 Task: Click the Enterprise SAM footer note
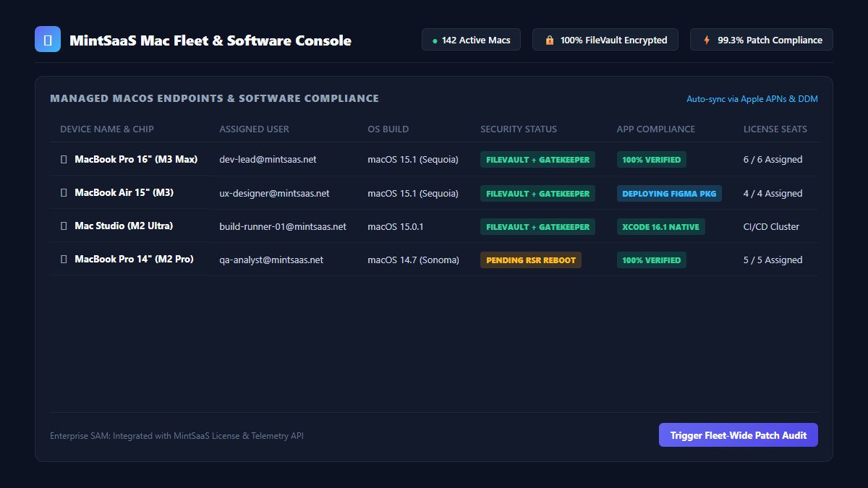pos(176,436)
